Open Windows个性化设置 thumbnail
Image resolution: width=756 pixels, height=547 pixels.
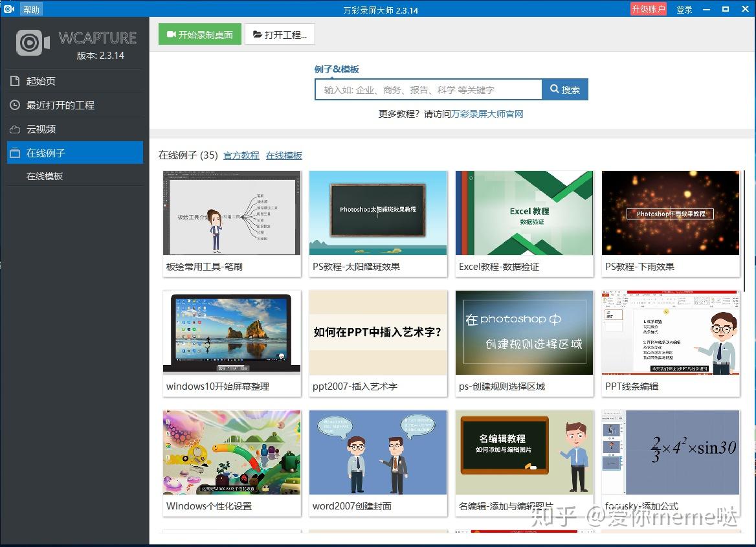(x=232, y=452)
